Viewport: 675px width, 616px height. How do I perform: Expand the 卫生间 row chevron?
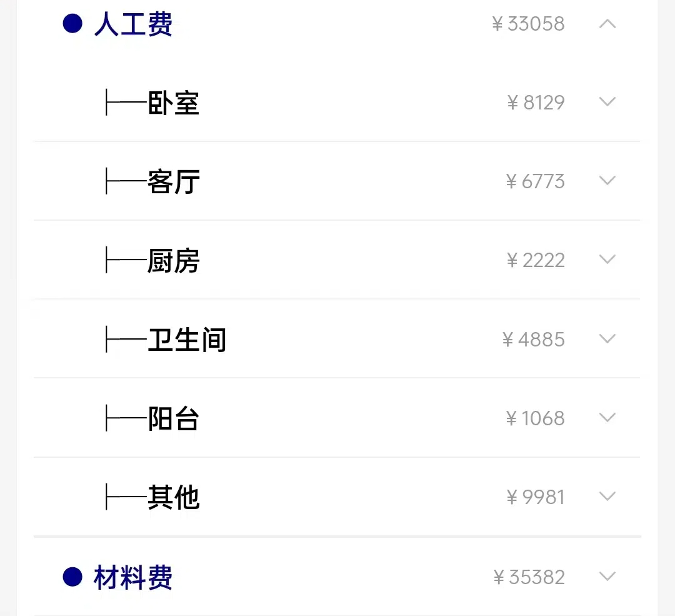607,338
